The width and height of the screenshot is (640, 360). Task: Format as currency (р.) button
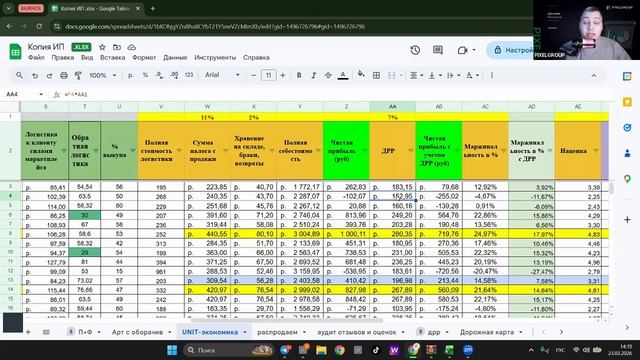click(131, 75)
